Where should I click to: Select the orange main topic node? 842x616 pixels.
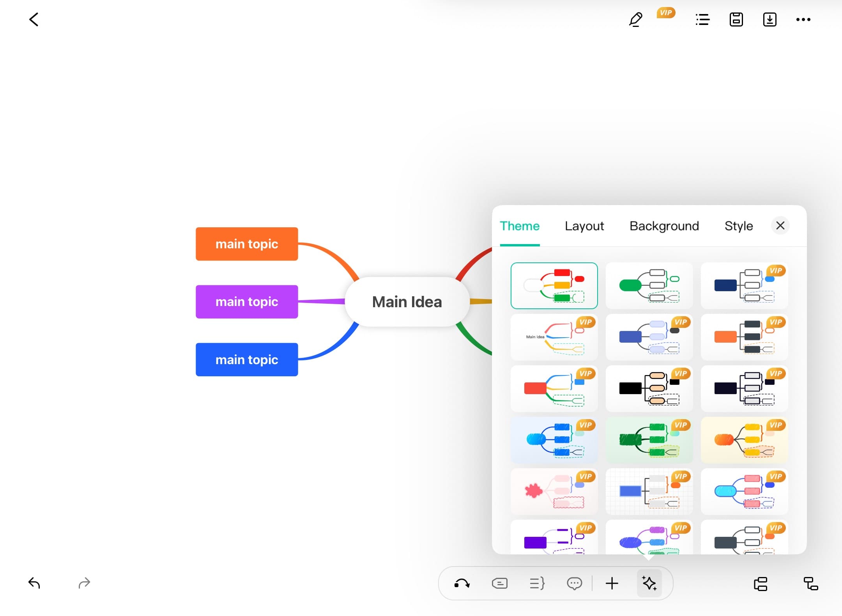tap(247, 244)
